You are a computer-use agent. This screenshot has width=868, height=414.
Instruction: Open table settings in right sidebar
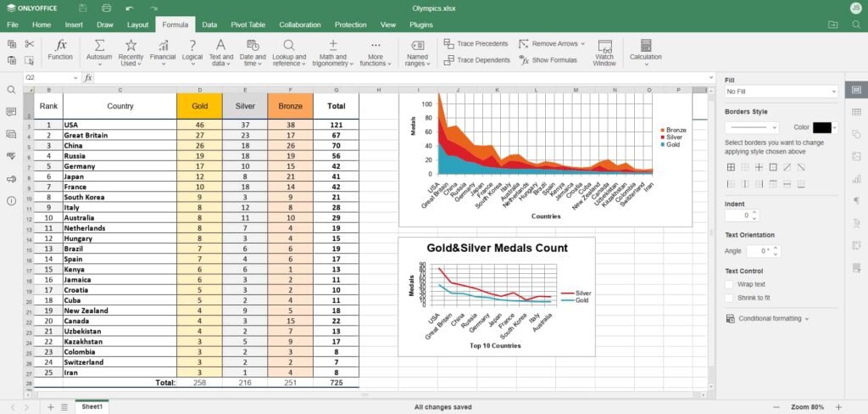coord(856,112)
